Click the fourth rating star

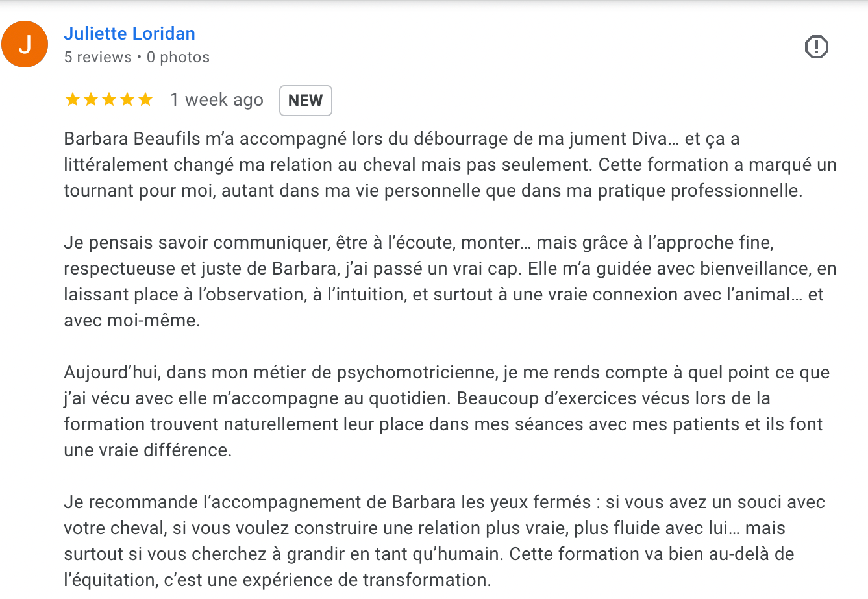(x=127, y=99)
